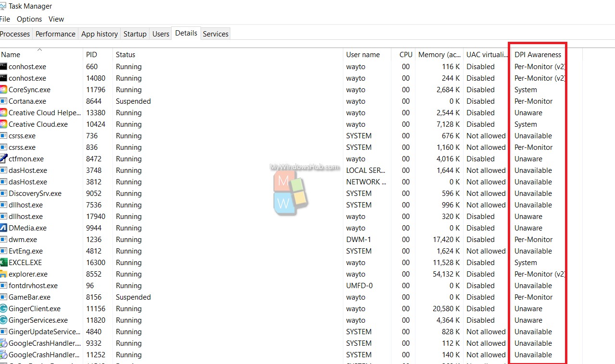Image resolution: width=615 pixels, height=364 pixels.
Task: Click the GoogleCrashHandler icon with PID 9332
Action: point(4,343)
